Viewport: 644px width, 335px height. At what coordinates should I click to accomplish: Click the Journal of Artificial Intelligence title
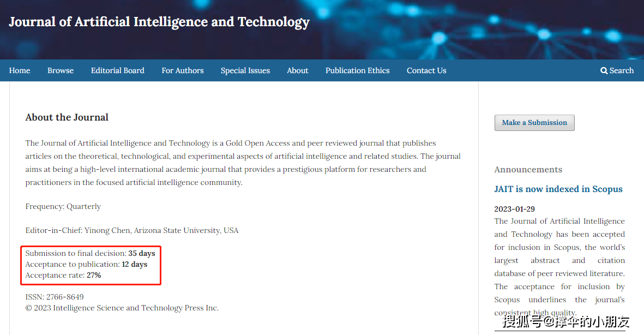point(159,22)
